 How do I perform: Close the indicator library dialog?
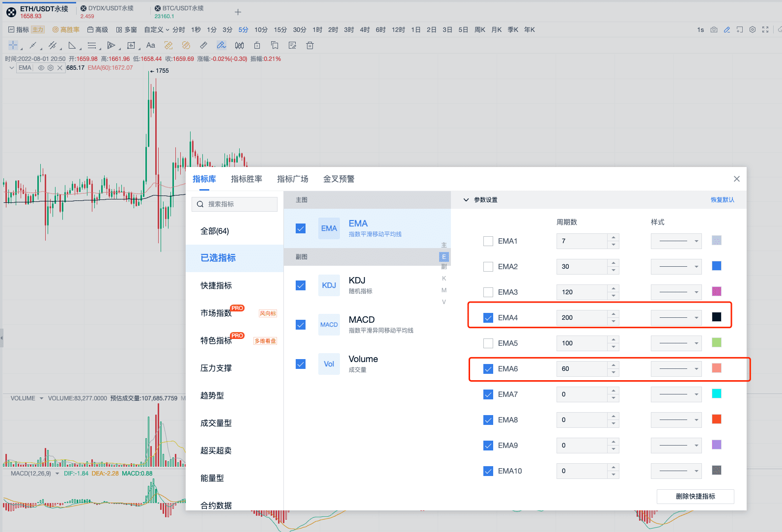[x=737, y=179]
